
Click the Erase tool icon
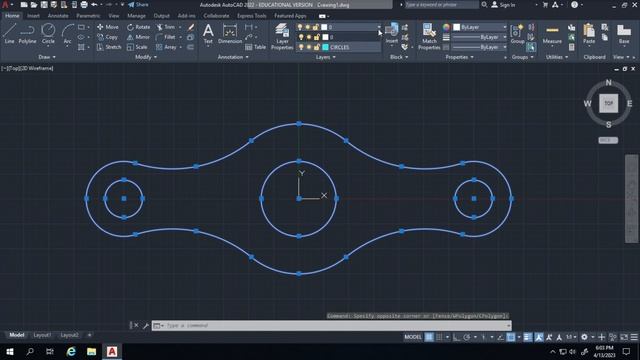pos(191,27)
